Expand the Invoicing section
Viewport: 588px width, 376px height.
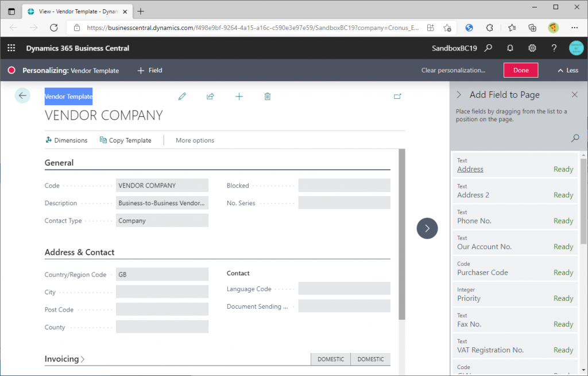[x=64, y=359]
